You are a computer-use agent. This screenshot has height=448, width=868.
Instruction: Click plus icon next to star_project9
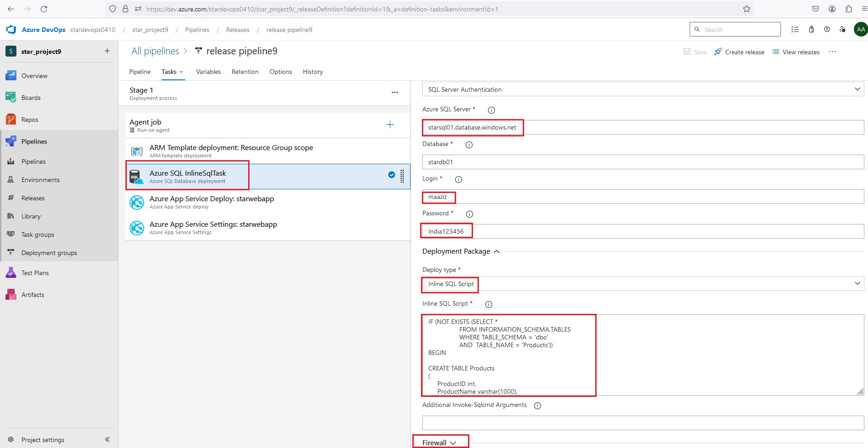pyautogui.click(x=107, y=51)
